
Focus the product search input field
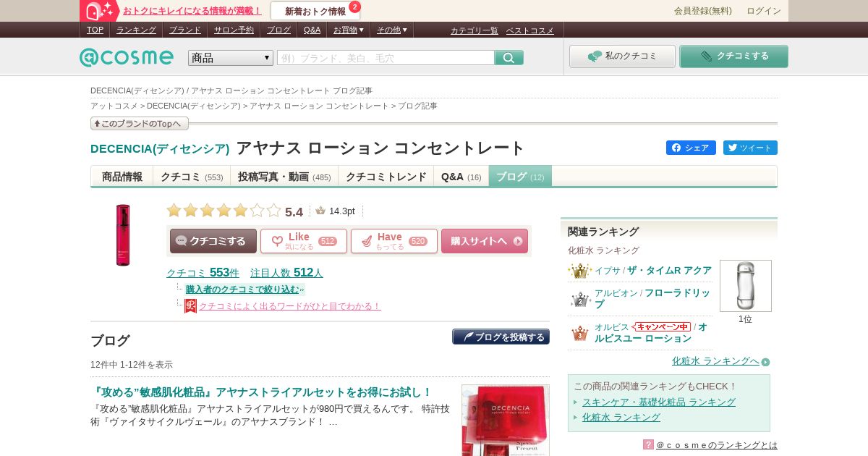(x=386, y=58)
